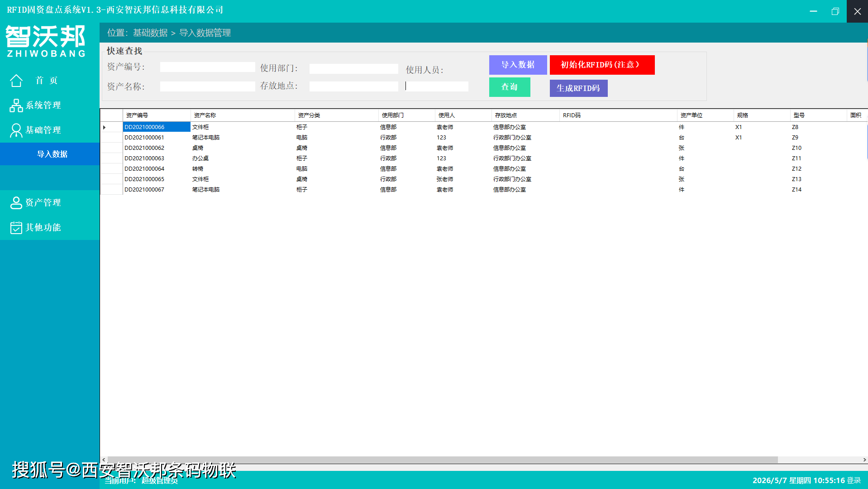Viewport: 868px width, 489px height.
Task: Sort by 使用部门 column header
Action: point(407,115)
